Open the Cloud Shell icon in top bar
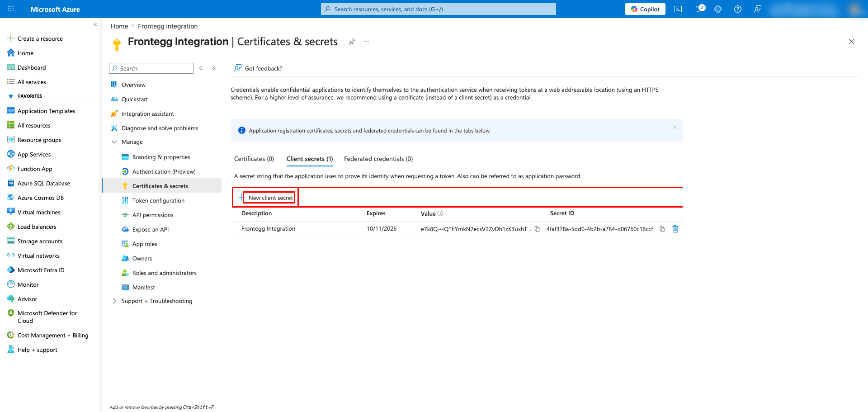 (x=678, y=9)
